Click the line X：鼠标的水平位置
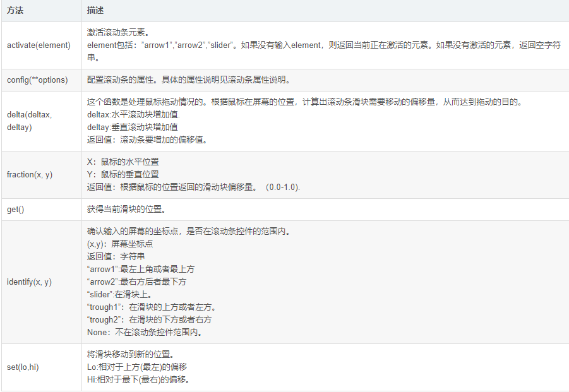Screen dimensions: 569x392 (x=123, y=162)
